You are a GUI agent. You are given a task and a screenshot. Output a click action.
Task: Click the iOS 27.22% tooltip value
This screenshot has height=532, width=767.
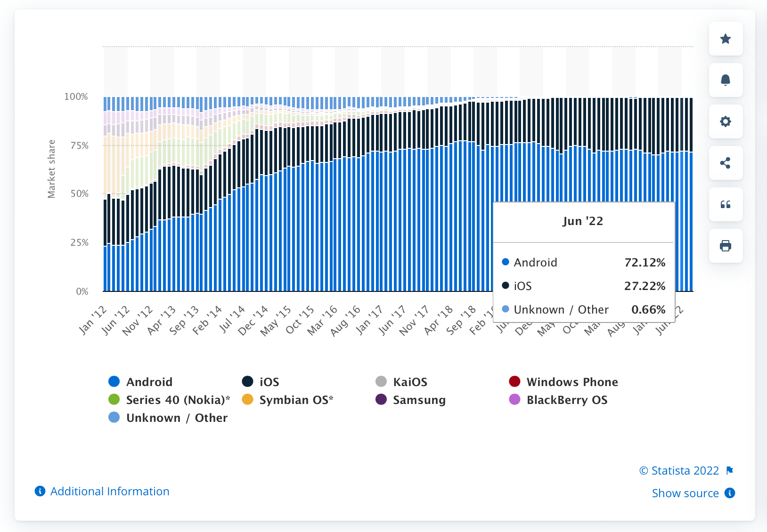[x=645, y=286]
